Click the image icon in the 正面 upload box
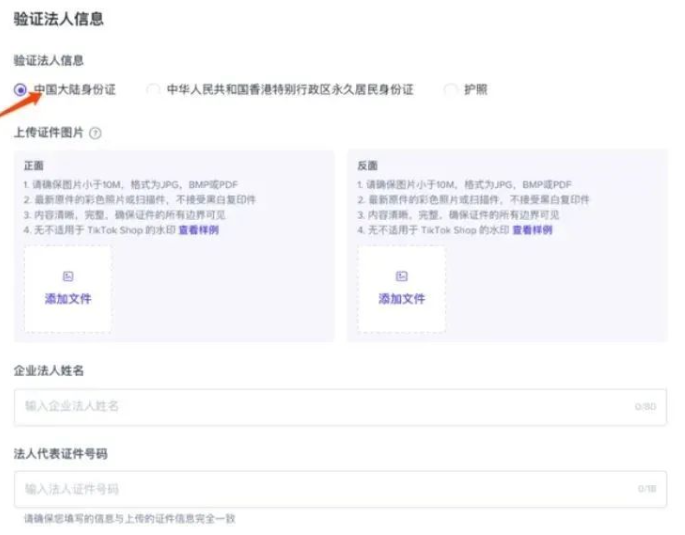 pos(68,277)
